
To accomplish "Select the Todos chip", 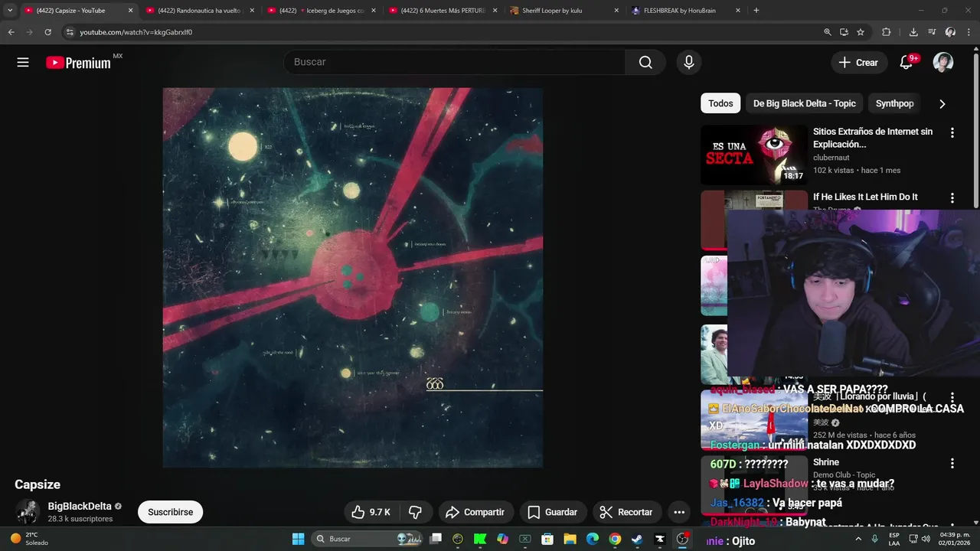I will click(x=720, y=103).
